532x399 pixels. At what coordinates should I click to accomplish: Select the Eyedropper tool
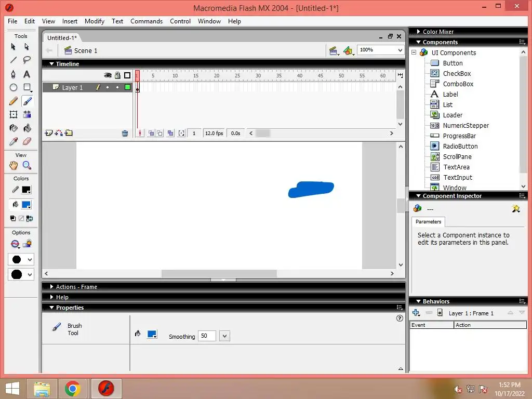(x=13, y=141)
